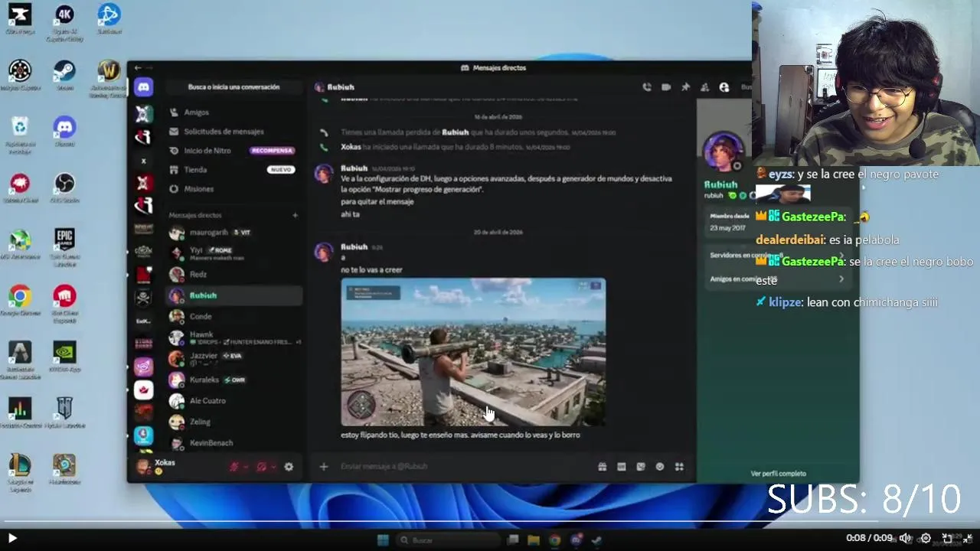Click taskbar Buscar search box

(448, 540)
